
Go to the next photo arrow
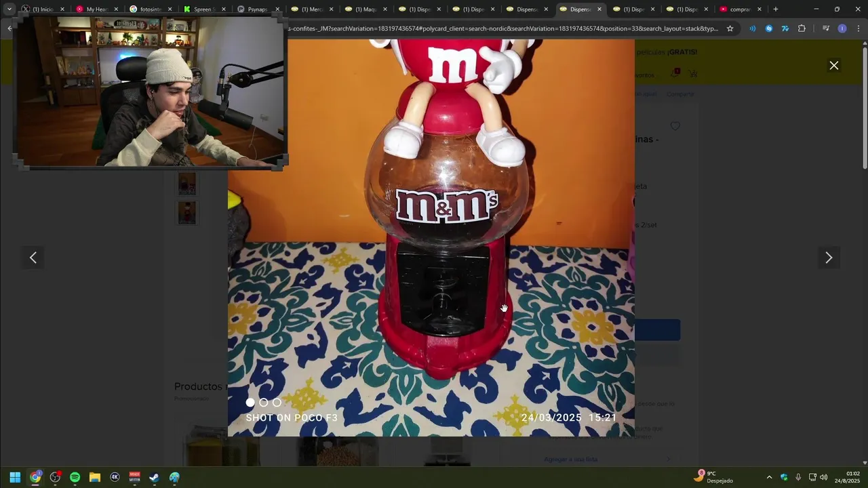click(x=829, y=258)
